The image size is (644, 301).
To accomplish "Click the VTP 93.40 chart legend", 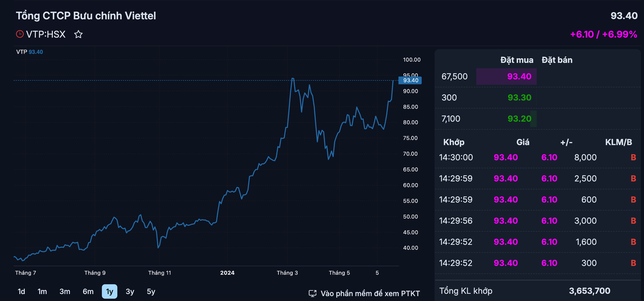I will (x=30, y=52).
